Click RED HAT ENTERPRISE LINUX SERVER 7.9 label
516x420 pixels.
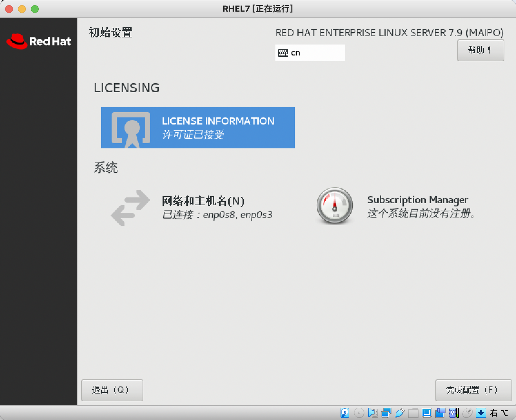[x=389, y=33]
